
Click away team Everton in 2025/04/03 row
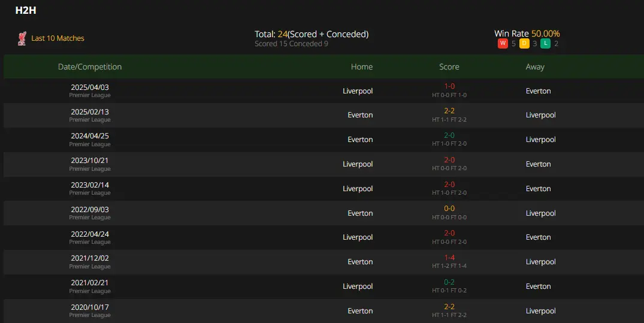(538, 91)
